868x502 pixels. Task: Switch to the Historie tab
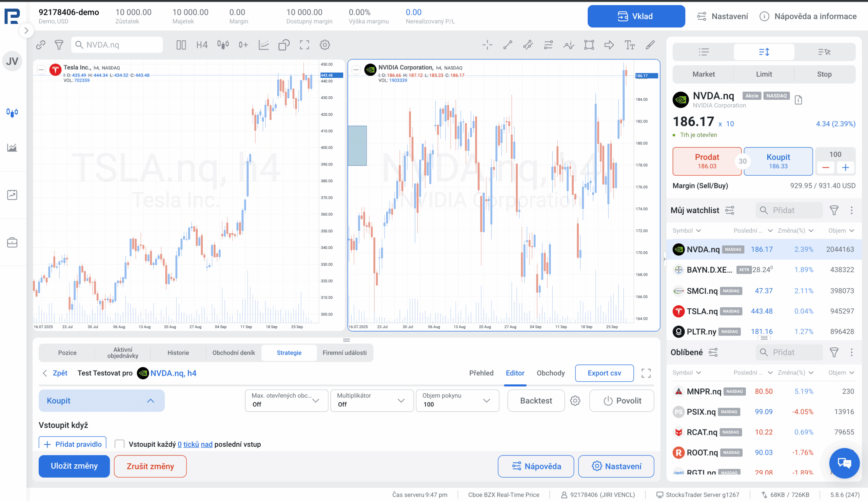pyautogui.click(x=178, y=352)
